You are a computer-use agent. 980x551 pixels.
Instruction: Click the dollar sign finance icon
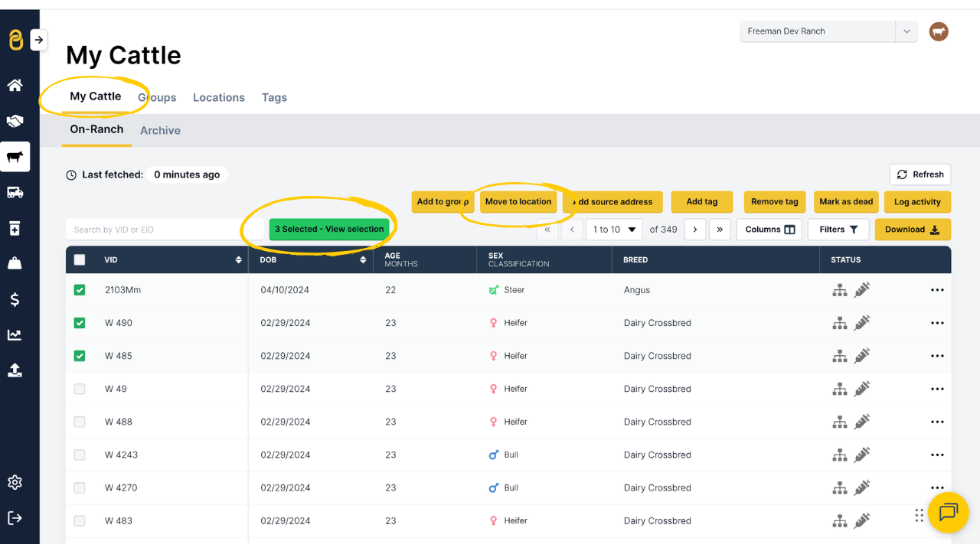coord(15,299)
